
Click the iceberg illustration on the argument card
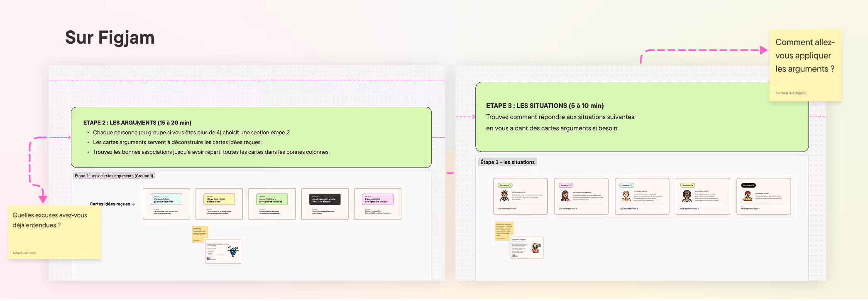(x=234, y=252)
